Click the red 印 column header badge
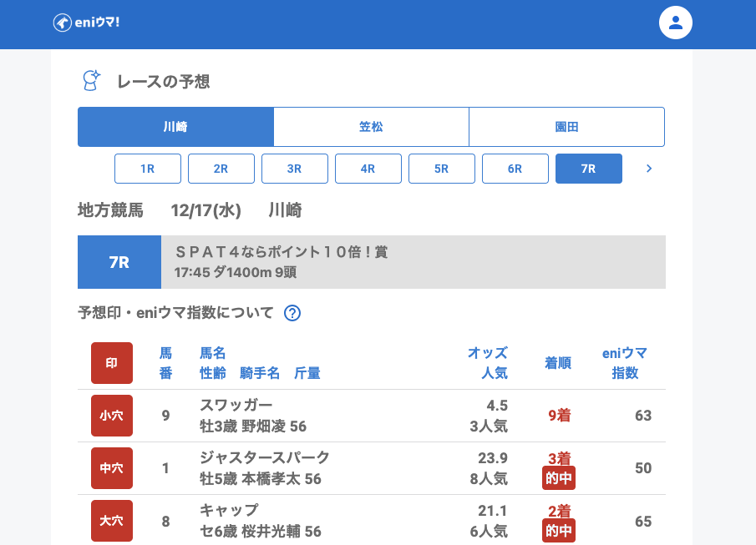Screen dimensions: 756x545 pos(112,363)
